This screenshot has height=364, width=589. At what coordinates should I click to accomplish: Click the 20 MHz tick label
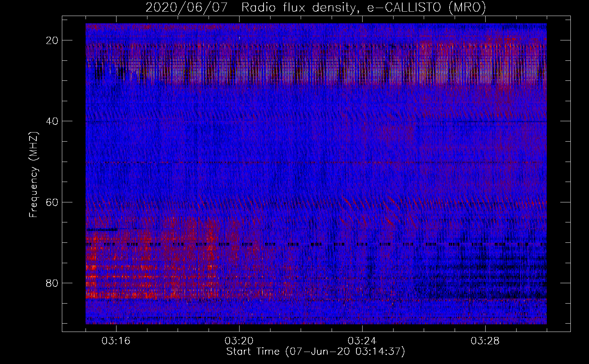(x=52, y=40)
